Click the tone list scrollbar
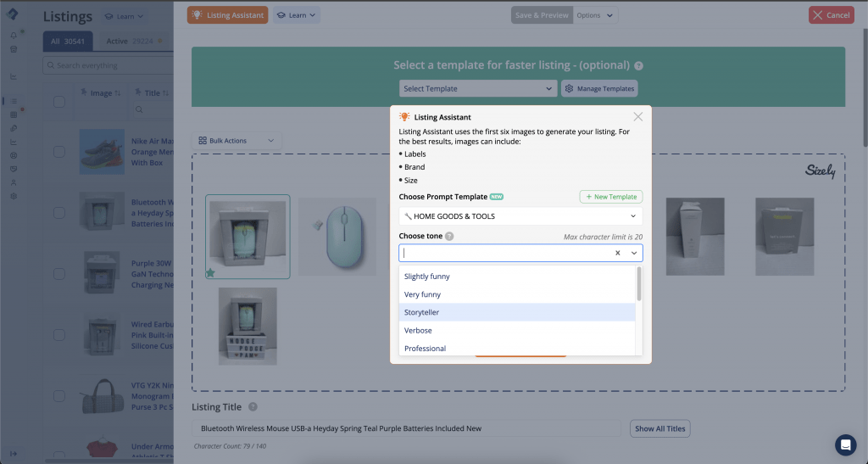This screenshot has height=464, width=868. coord(639,285)
